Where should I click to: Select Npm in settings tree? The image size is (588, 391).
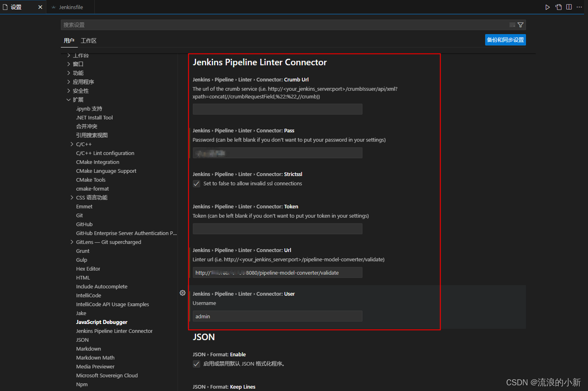click(82, 384)
